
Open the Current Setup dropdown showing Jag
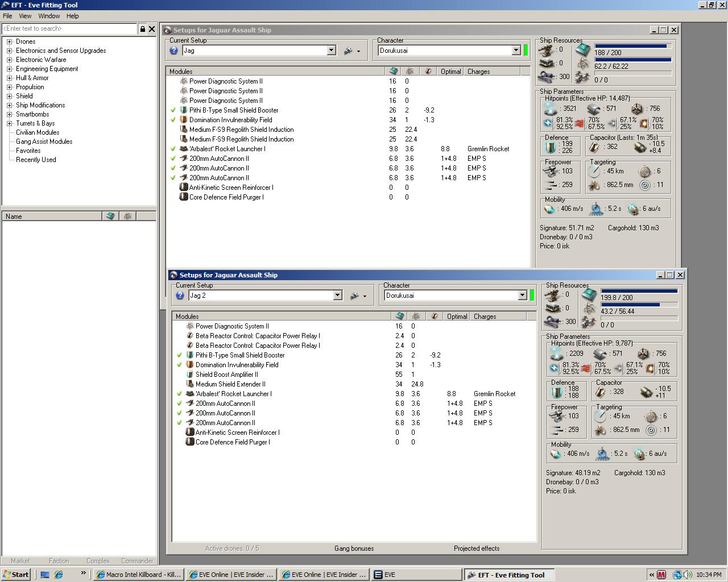331,51
